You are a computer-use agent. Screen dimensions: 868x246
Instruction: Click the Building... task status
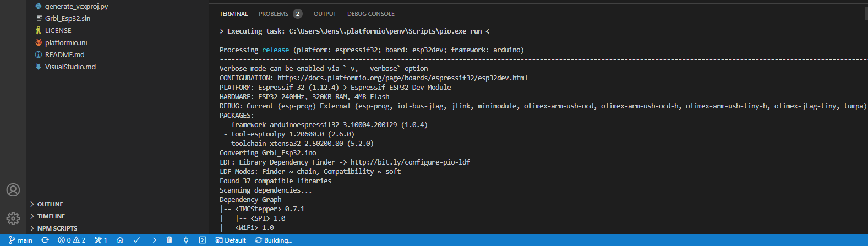[x=274, y=240]
